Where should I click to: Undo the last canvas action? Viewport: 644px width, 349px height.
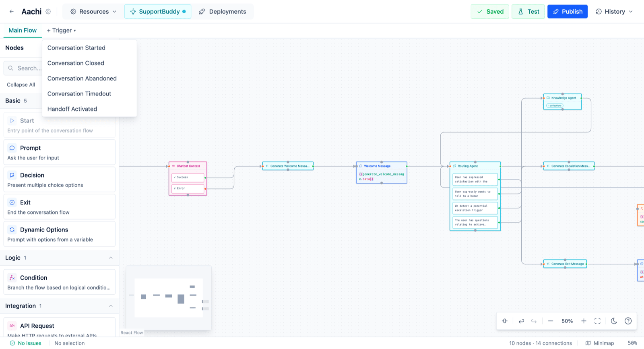coord(521,321)
